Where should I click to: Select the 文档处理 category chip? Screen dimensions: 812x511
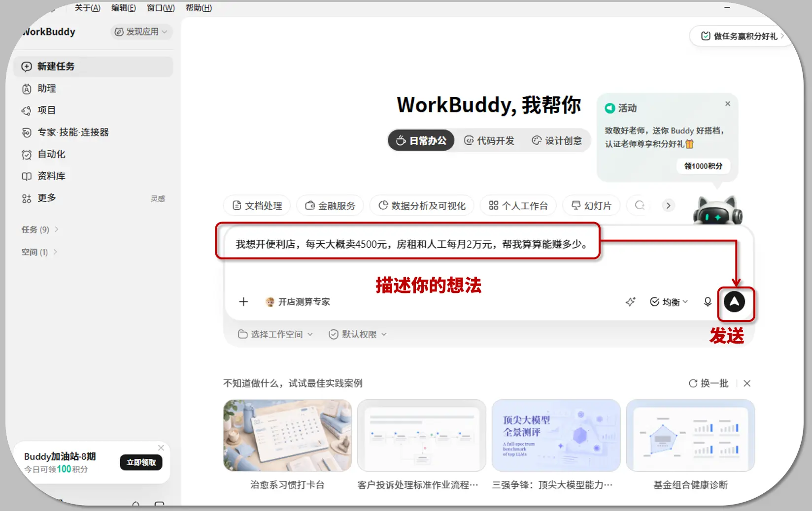click(257, 206)
